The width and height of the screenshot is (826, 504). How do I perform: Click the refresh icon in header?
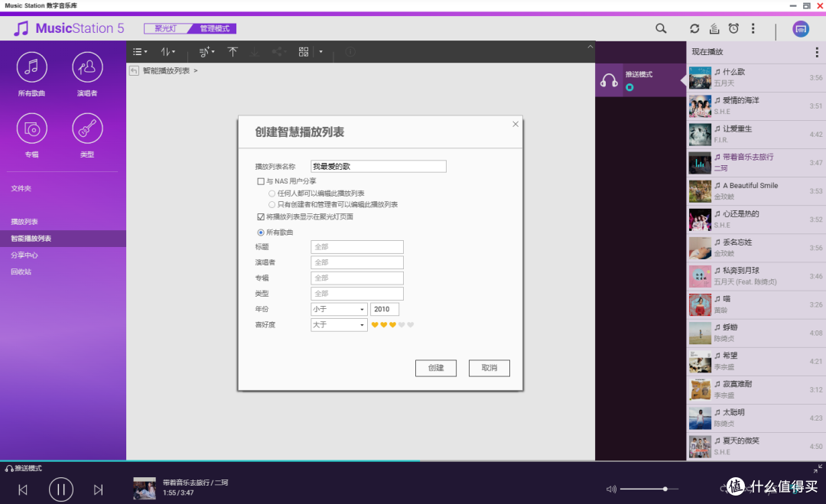[x=694, y=28]
